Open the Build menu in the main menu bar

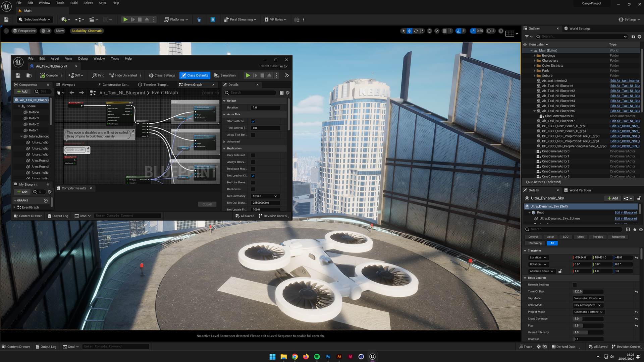[74, 3]
